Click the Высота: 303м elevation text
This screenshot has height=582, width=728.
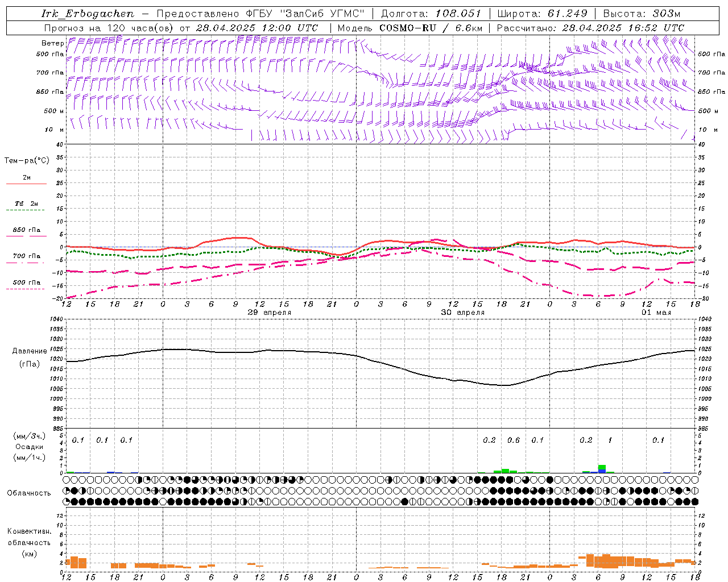pos(642,14)
